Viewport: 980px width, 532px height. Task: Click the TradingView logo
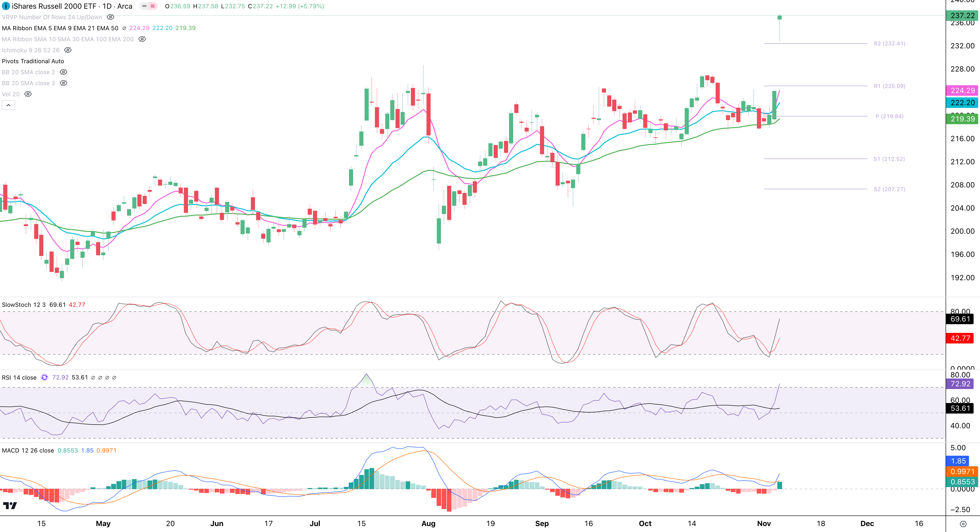(x=10, y=505)
